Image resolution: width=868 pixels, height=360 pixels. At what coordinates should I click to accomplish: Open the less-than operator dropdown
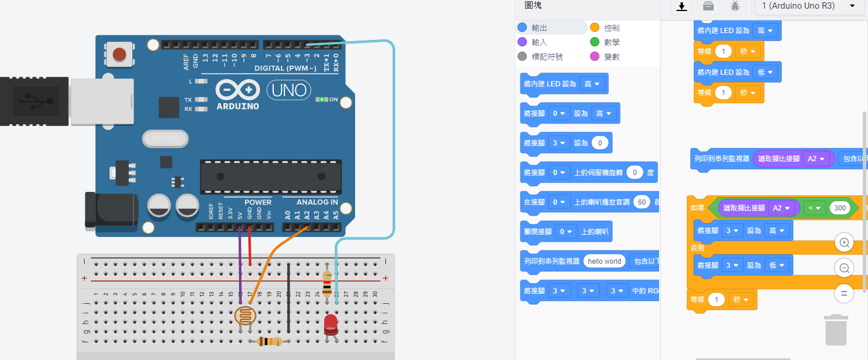coord(814,208)
